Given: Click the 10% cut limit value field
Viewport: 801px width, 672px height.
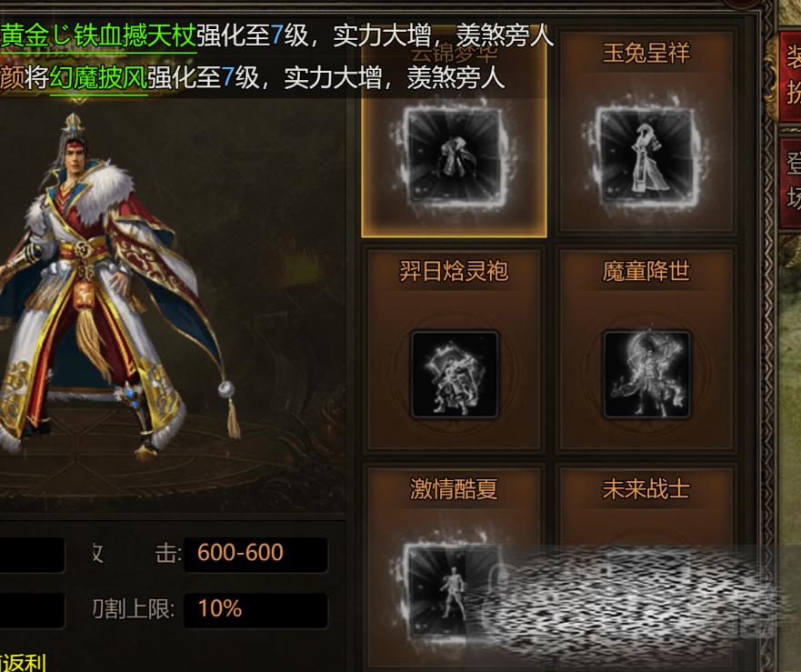Looking at the screenshot, I should click(x=255, y=609).
